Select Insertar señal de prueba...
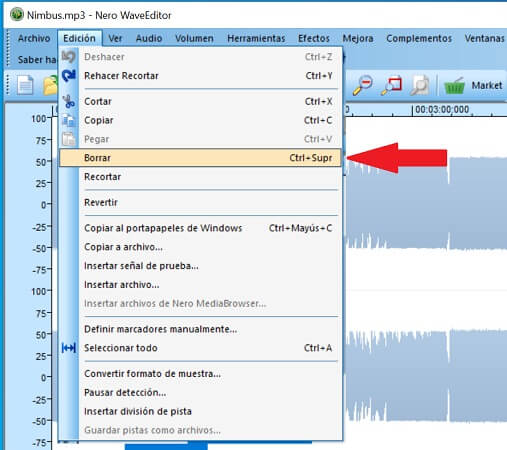Image resolution: width=507 pixels, height=450 pixels. click(x=200, y=266)
